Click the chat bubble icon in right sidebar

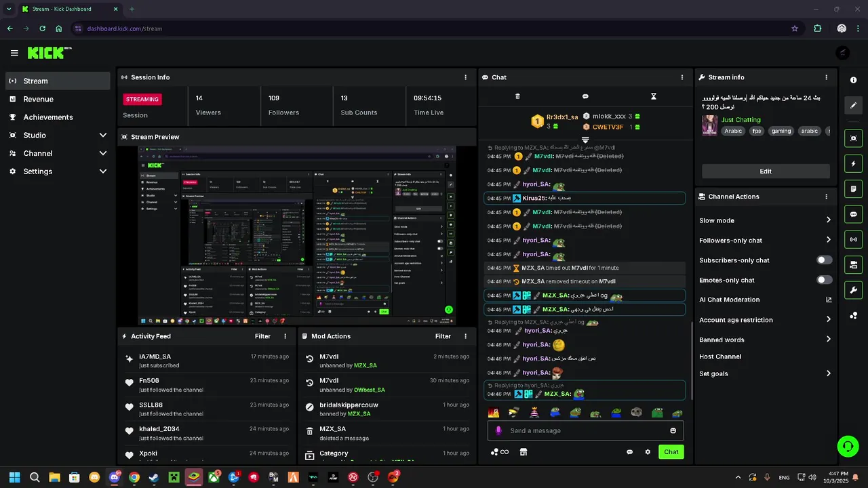click(853, 214)
